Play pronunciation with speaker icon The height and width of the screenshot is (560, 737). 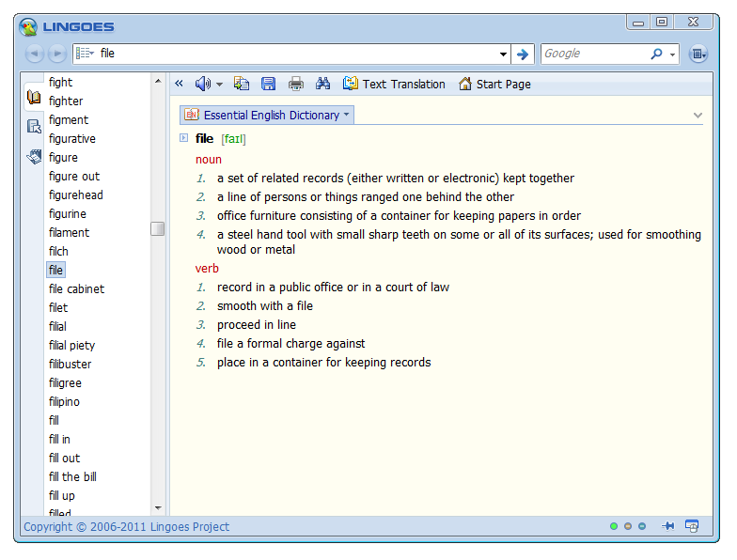click(x=203, y=84)
